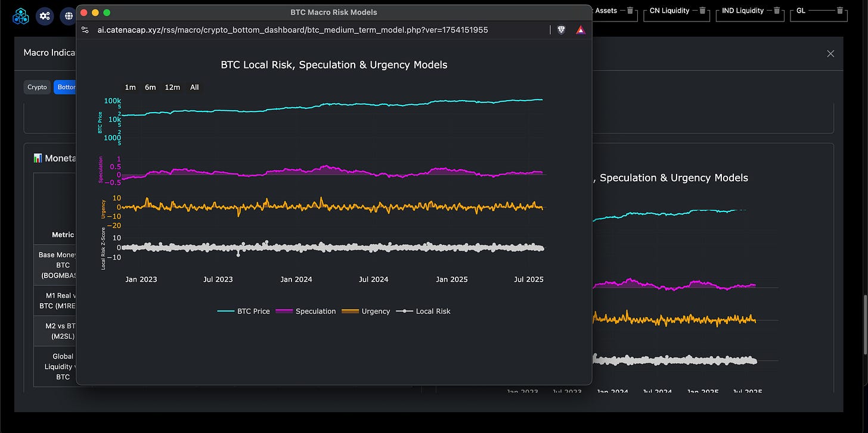Click the popup chart title 'BTC Local Risk, Speculation & Urgency Models'
This screenshot has width=868, height=433.
point(334,64)
